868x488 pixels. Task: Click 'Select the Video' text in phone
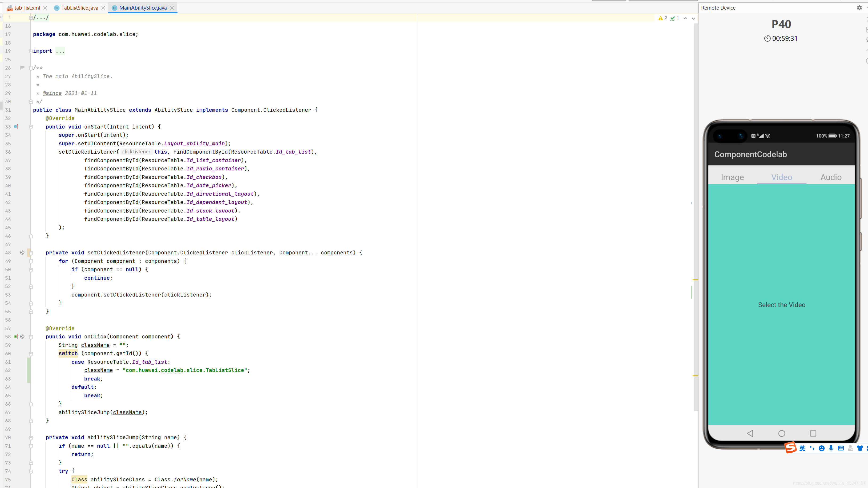click(x=782, y=305)
